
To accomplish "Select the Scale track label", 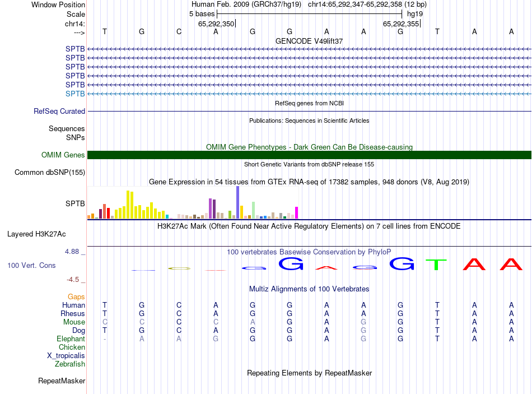I will tap(76, 14).
